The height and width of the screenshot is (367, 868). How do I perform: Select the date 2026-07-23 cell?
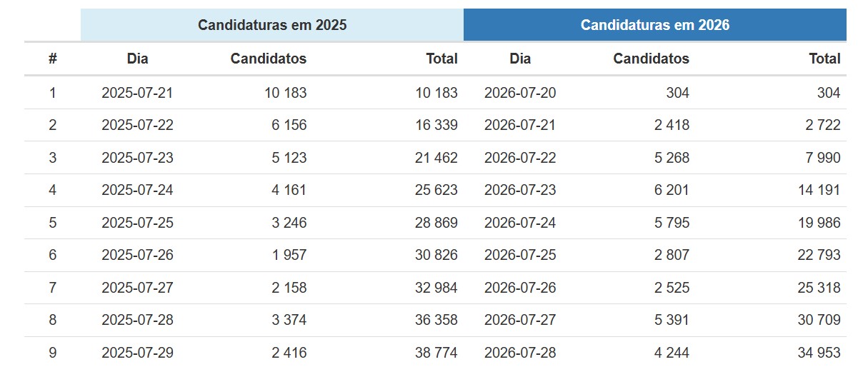520,190
